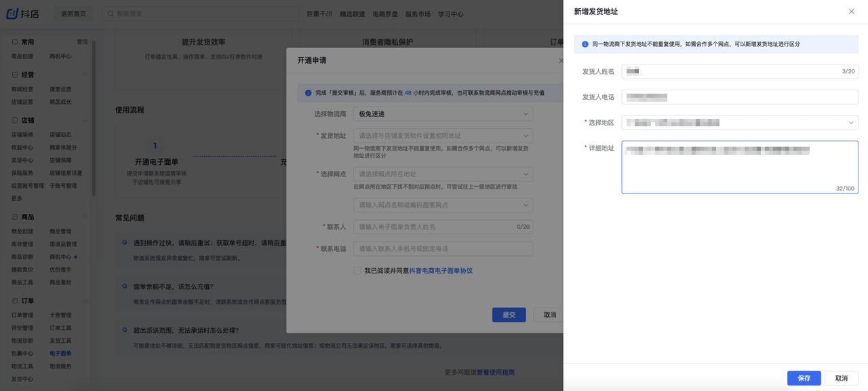This screenshot has height=391, width=868.
Task: Click the 发货人电话 input field
Action: tap(739, 97)
